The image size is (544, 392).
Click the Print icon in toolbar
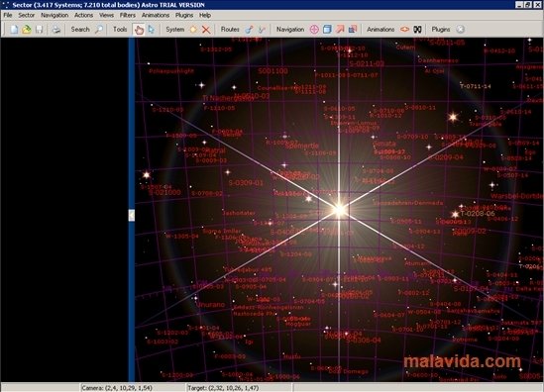(x=56, y=30)
